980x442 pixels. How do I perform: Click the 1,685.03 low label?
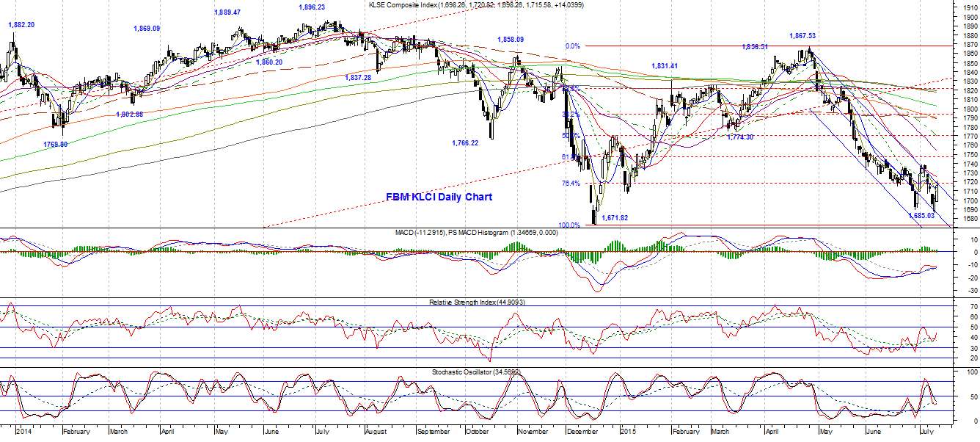[921, 215]
